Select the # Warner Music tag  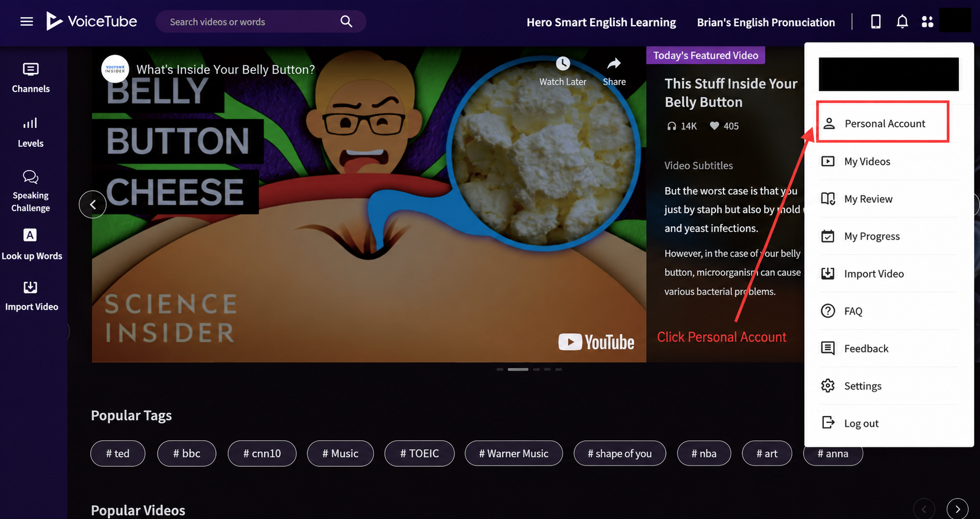(x=514, y=454)
